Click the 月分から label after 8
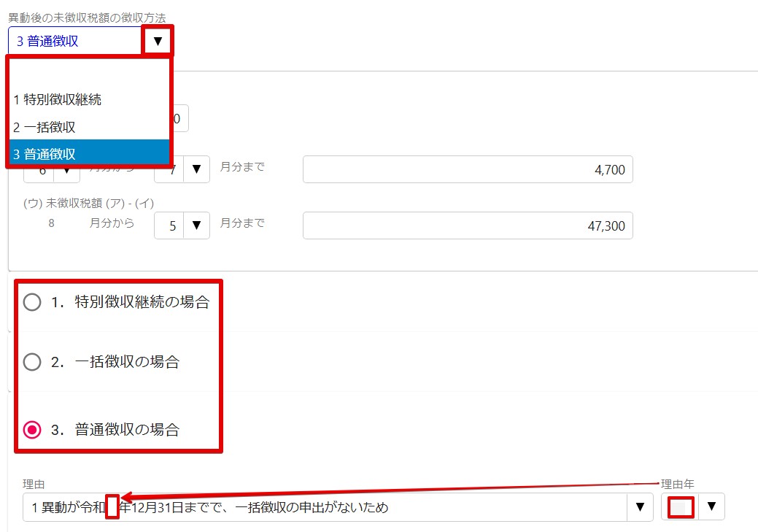Viewport: 758px width, 532px height. (x=112, y=223)
